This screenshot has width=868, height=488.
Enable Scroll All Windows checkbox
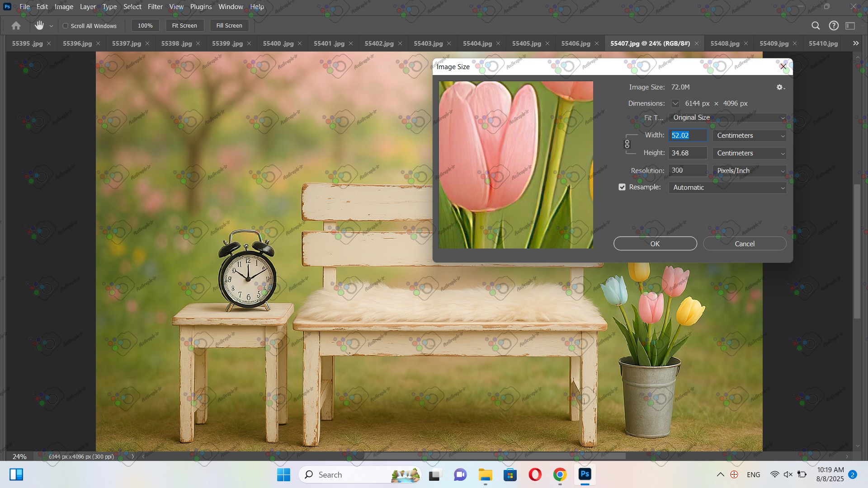tap(66, 26)
